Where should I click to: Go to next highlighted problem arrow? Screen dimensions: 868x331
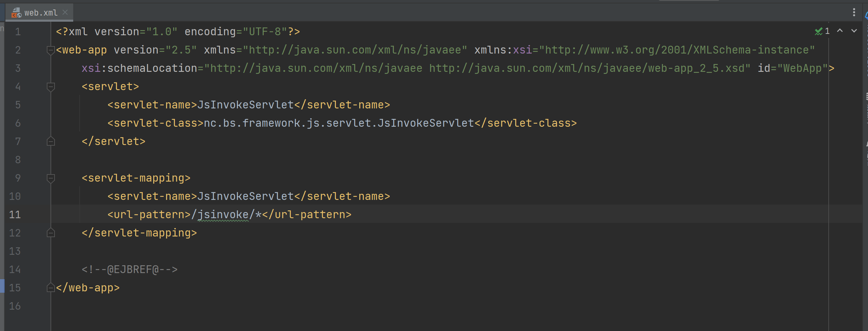coord(854,31)
